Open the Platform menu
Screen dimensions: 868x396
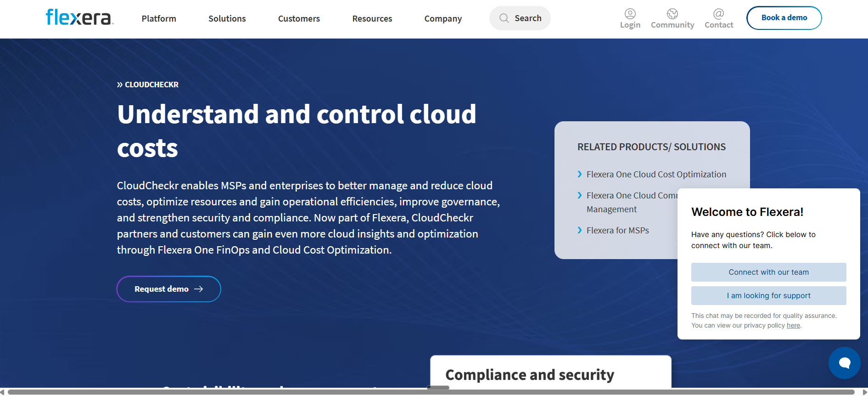point(159,18)
